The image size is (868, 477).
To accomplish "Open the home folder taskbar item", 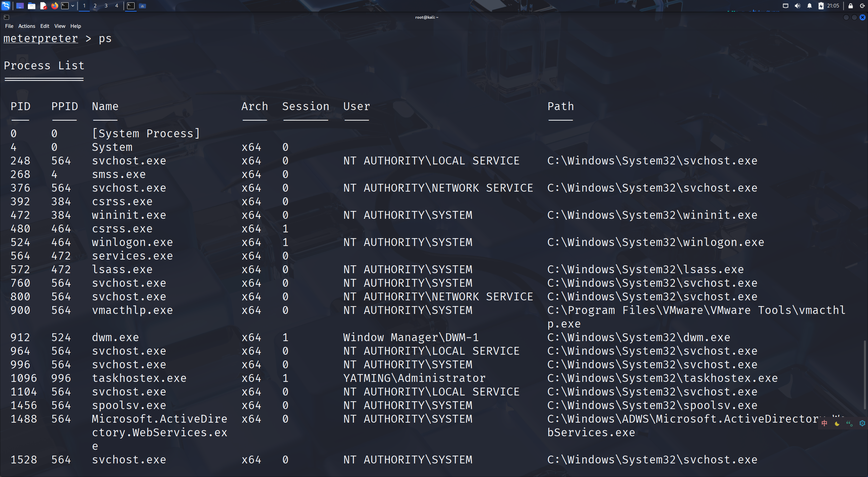I will pyautogui.click(x=142, y=6).
